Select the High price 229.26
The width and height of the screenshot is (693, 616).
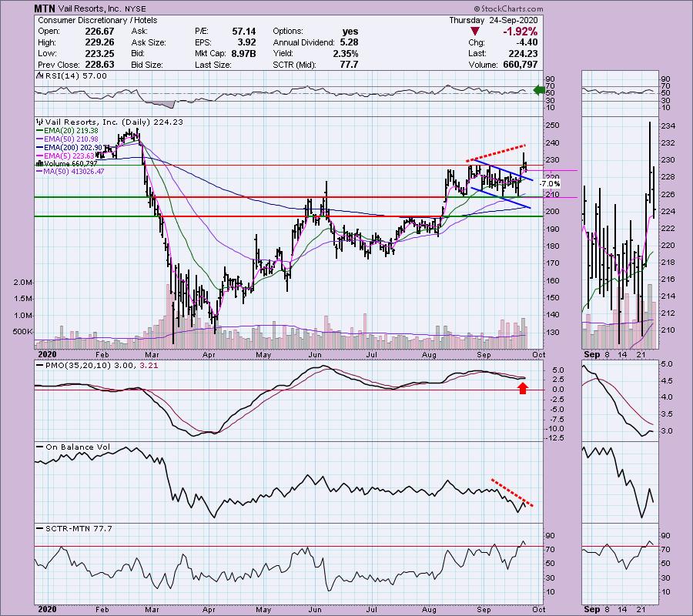(x=99, y=42)
